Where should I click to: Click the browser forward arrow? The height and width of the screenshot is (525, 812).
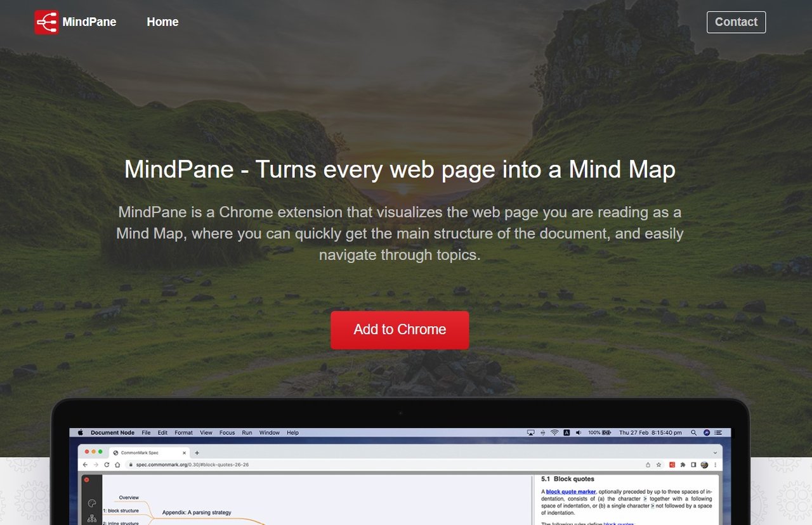96,465
